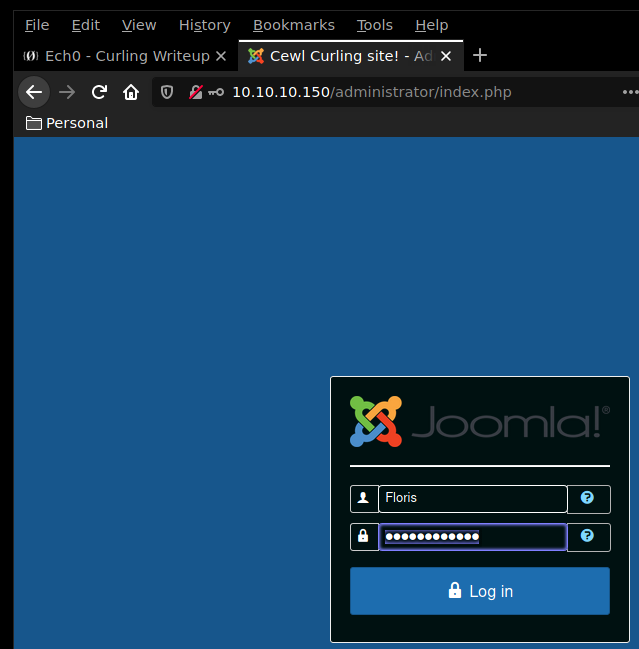
Task: Open the Tools menu
Action: pyautogui.click(x=374, y=25)
